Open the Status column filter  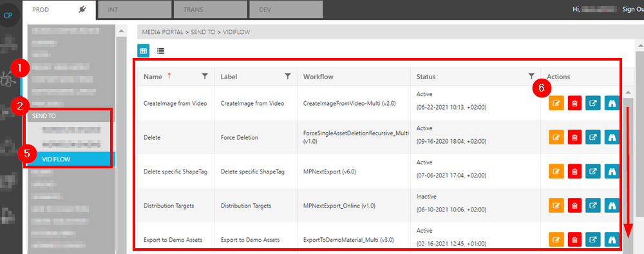[531, 76]
